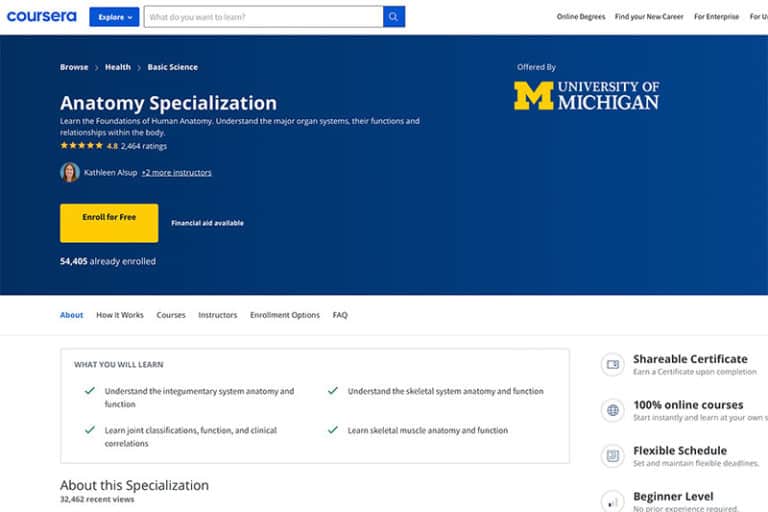The height and width of the screenshot is (512, 768).
Task: Go to the Courses tab
Action: (x=171, y=315)
